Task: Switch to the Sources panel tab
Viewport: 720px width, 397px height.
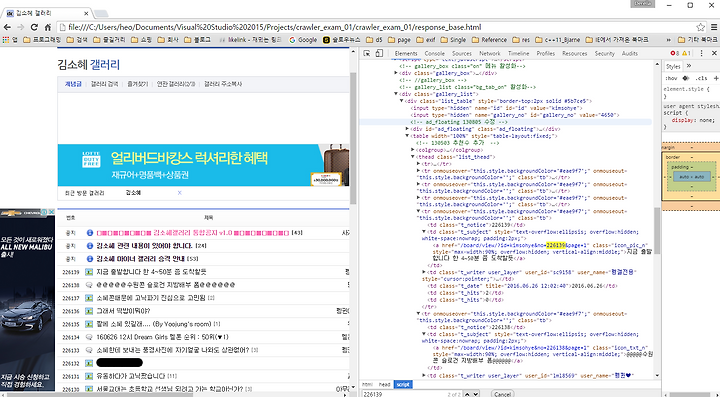Action: click(x=461, y=53)
